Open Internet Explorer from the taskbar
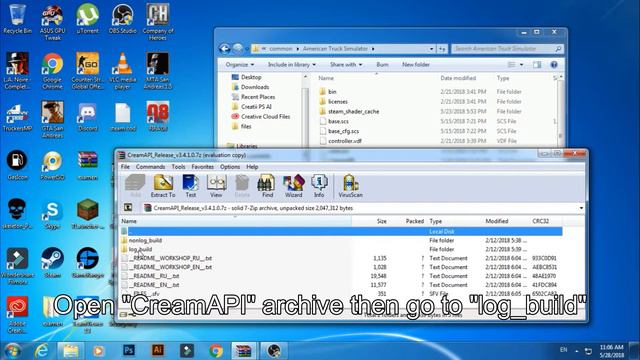 coord(41,351)
